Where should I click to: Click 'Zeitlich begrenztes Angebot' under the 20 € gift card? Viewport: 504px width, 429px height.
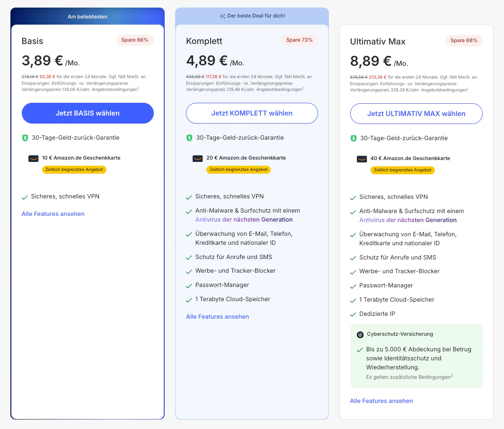(x=239, y=170)
